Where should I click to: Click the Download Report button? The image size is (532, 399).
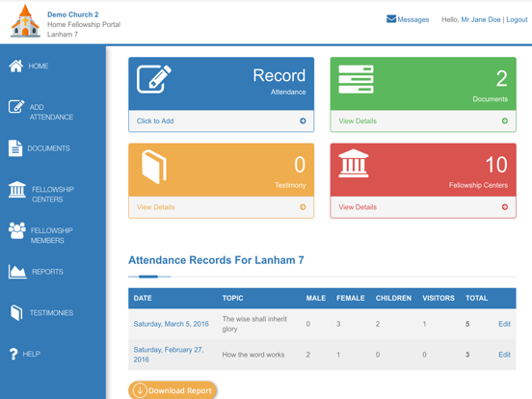tap(173, 390)
